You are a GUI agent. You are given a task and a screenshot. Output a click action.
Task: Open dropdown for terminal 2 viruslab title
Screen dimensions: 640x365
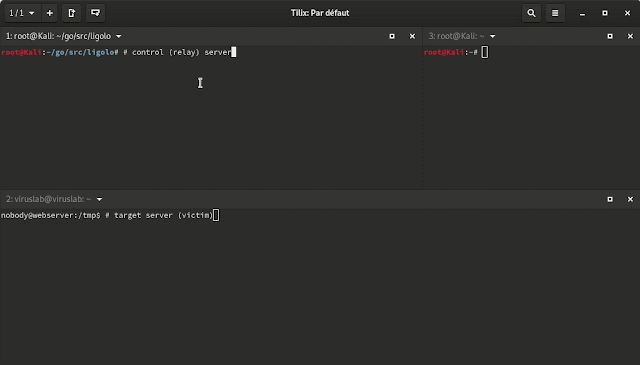99,199
